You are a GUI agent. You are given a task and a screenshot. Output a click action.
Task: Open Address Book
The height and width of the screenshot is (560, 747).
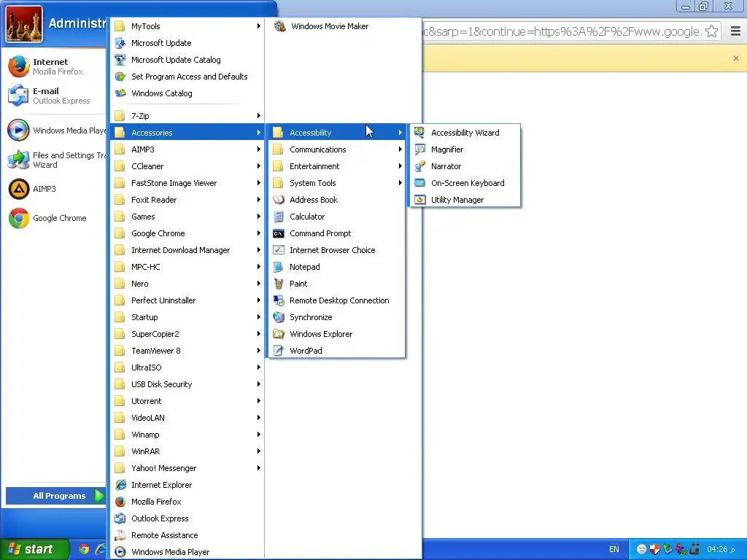click(337, 200)
